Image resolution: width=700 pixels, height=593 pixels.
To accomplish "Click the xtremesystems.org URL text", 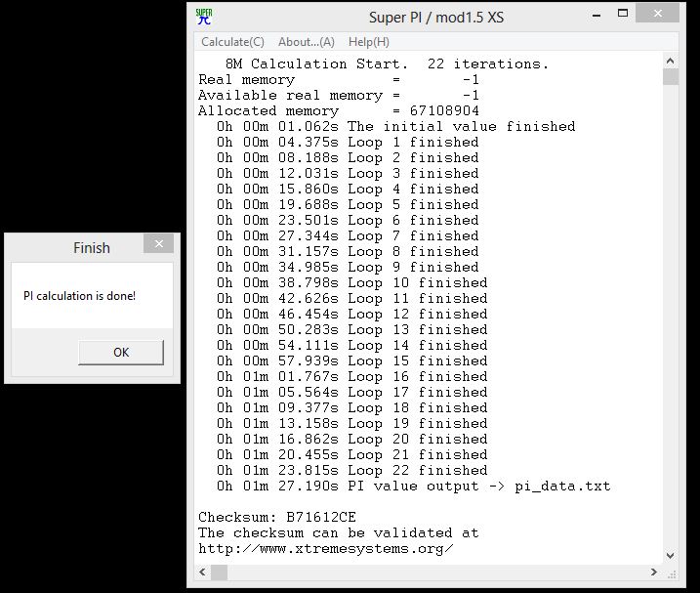I will (x=325, y=548).
